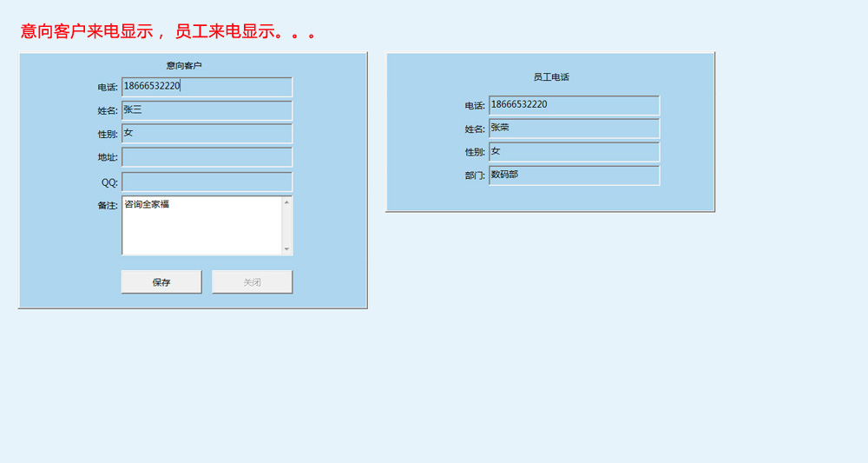Click the 部门 label in employee panel

pos(474,175)
